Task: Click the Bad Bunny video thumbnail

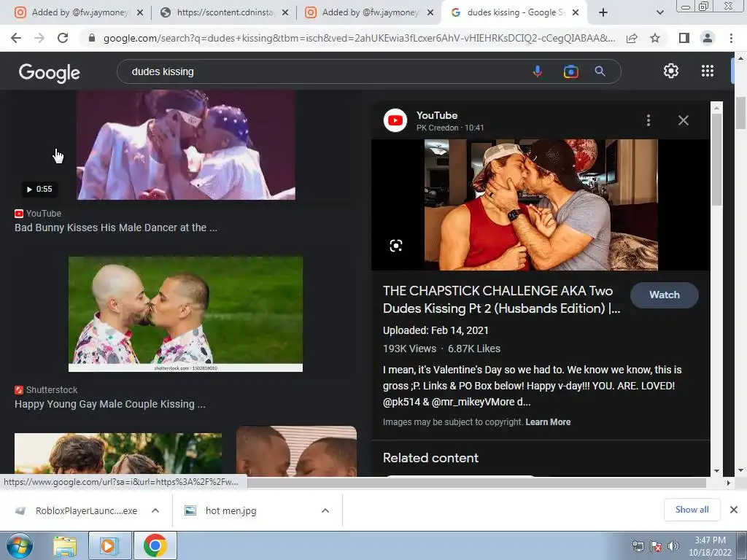Action: 186,145
